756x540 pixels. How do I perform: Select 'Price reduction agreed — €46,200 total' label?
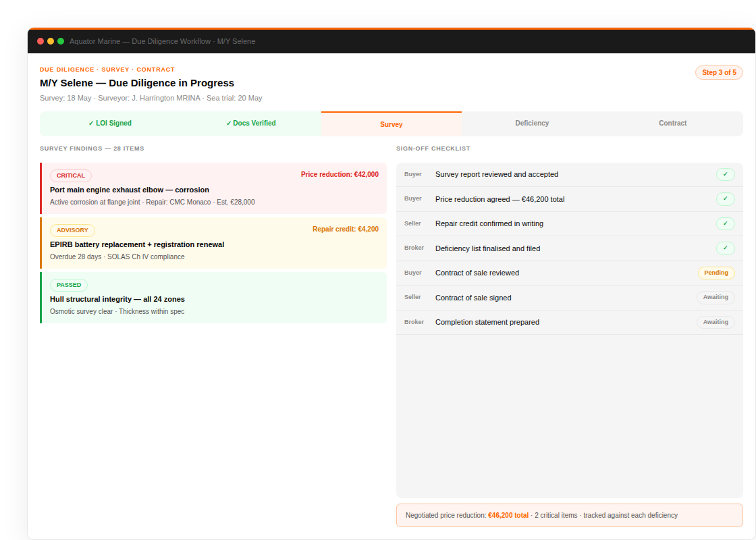(x=500, y=199)
